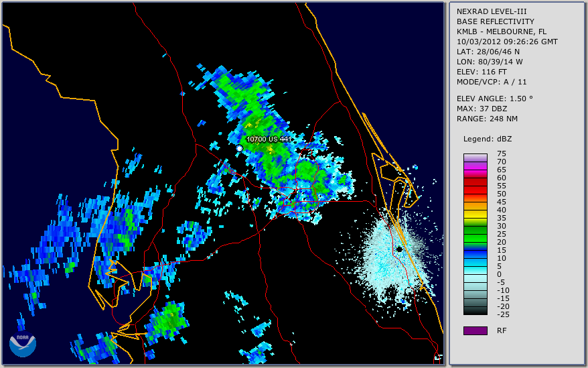Click the white location marker near US 441

coord(239,148)
